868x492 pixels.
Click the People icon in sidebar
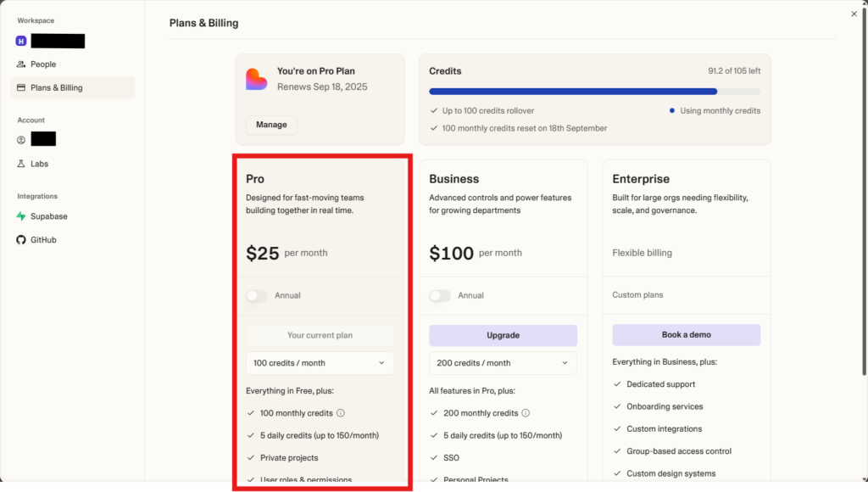pyautogui.click(x=21, y=64)
